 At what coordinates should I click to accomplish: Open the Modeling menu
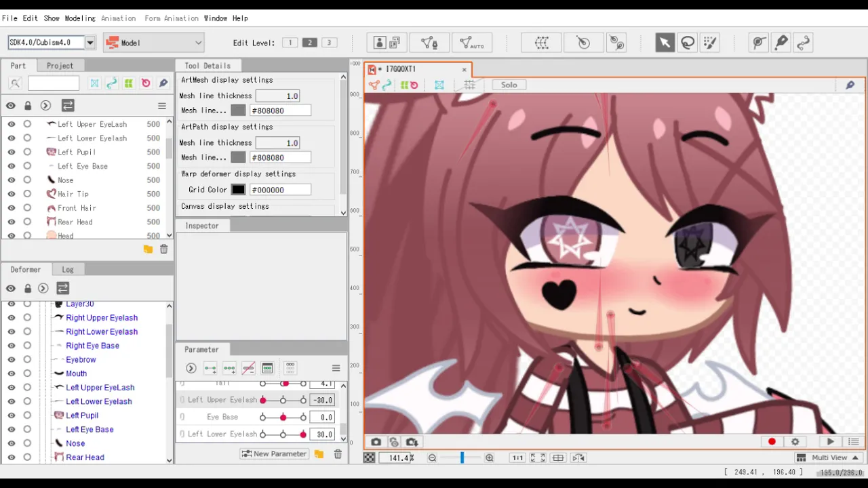coord(80,18)
